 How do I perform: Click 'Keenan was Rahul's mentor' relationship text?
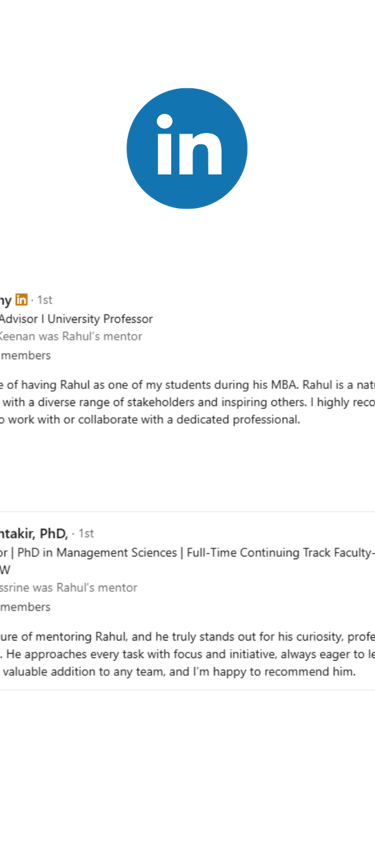[x=71, y=336]
